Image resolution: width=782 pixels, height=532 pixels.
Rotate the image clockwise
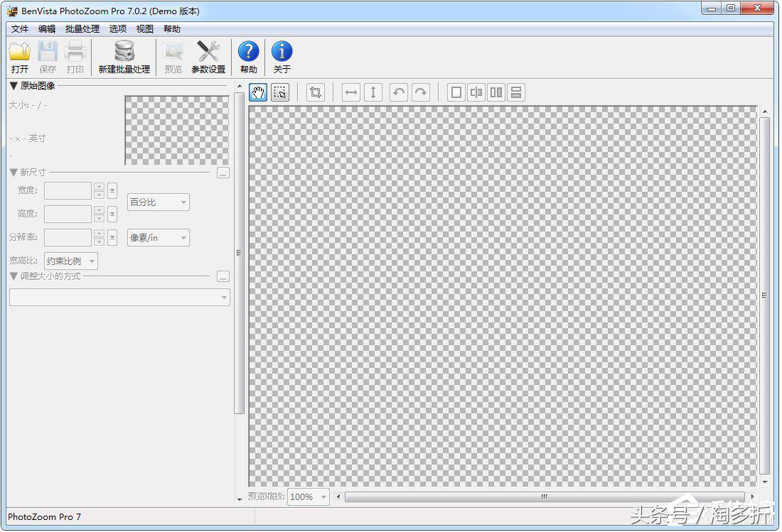[x=421, y=92]
